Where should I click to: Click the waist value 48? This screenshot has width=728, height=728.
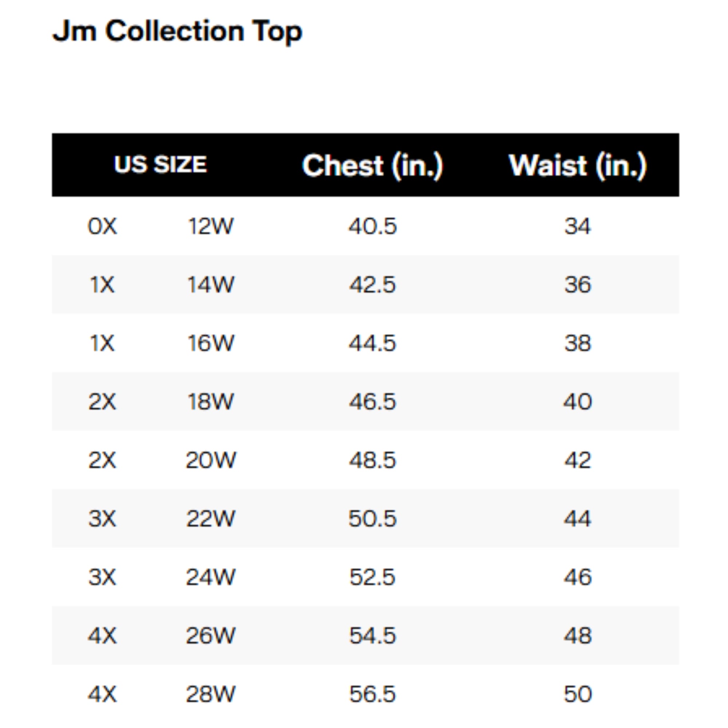(577, 636)
